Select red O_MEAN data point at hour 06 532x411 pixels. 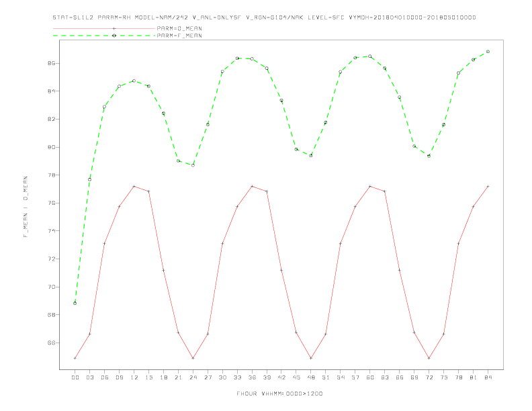click(105, 244)
